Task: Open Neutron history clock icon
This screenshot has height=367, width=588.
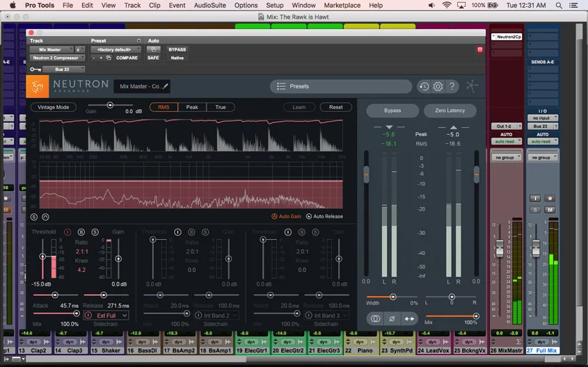Action: [x=424, y=86]
